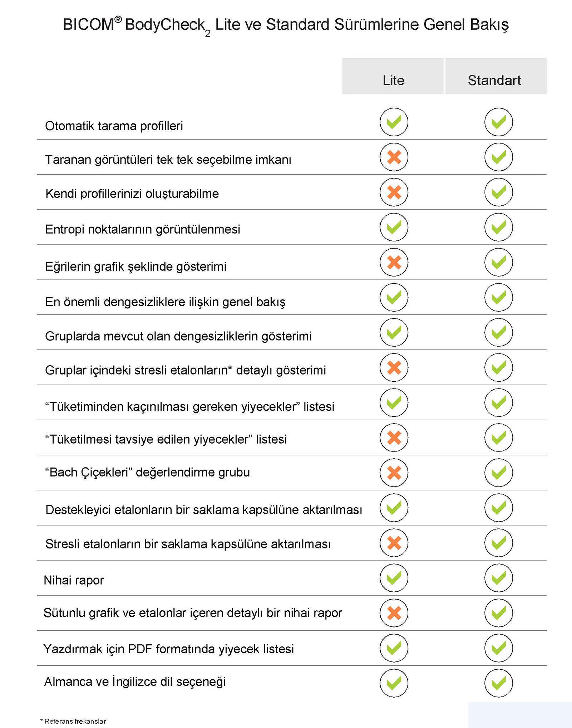
Task: Click Lite checkmark for En önemli dengesizliklere genel bakış
Action: pyautogui.click(x=394, y=297)
